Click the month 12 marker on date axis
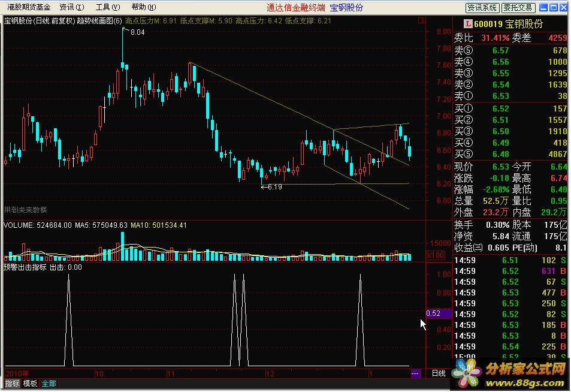Screen dimensions: 571x392 [270, 373]
